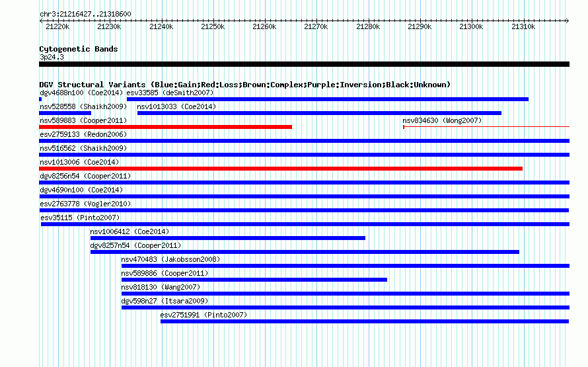588x367 pixels.
Task: Open variant nsv528558 (Shaikh2009) label
Action: pos(83,106)
